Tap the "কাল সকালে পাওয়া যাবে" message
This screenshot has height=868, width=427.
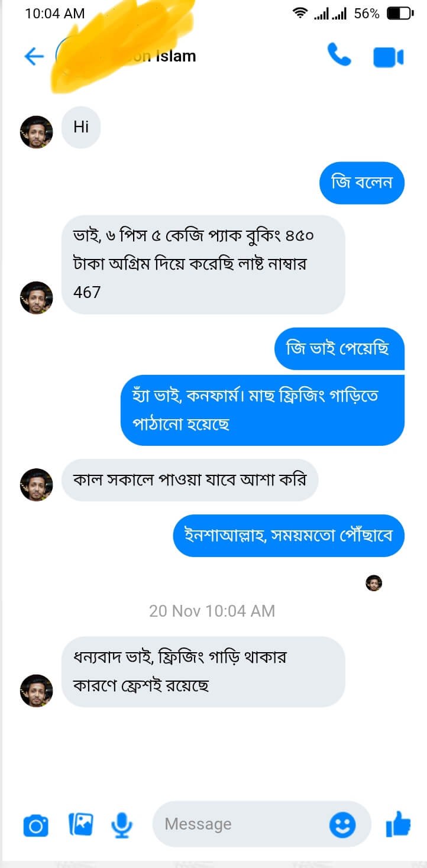[x=190, y=480]
